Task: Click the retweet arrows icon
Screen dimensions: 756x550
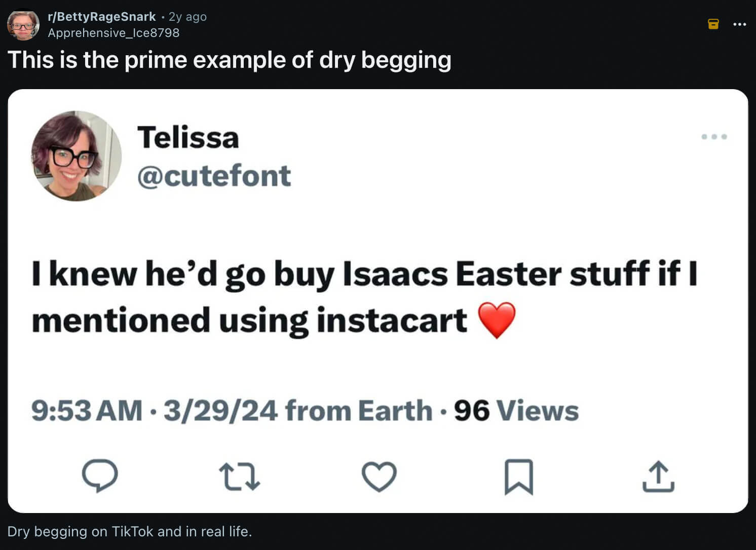Action: coord(239,477)
